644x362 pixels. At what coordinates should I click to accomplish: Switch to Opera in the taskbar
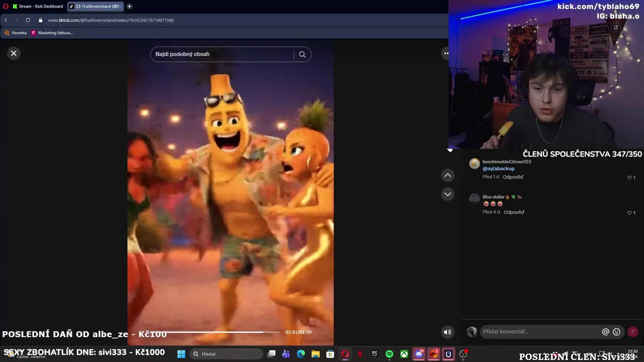[x=345, y=354]
